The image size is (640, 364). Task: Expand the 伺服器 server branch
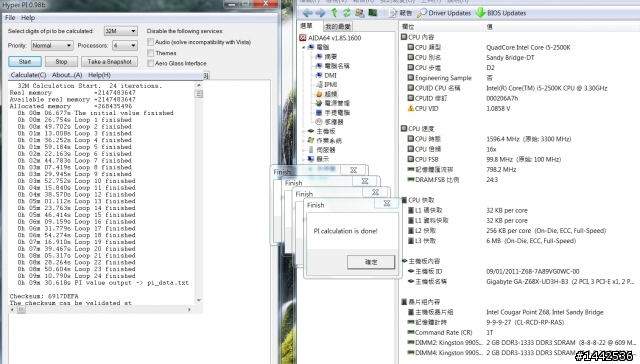[303, 150]
